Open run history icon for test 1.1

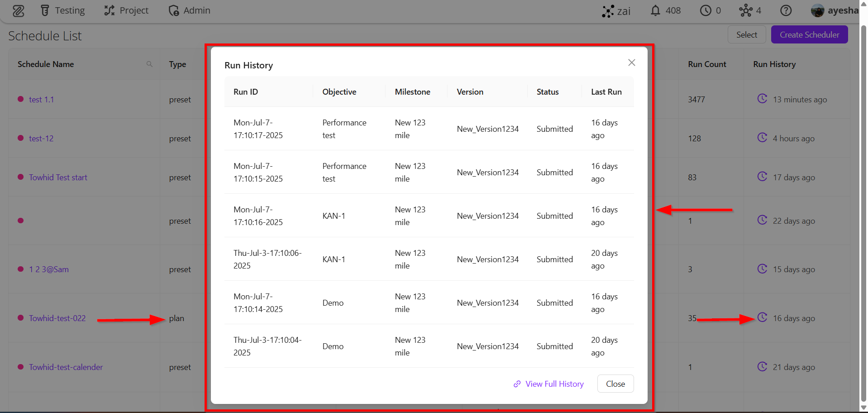[762, 99]
